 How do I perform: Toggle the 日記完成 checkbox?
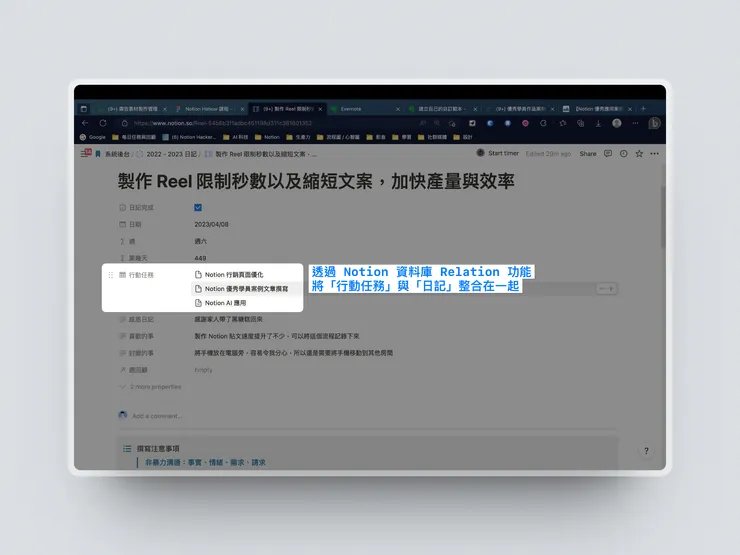pos(198,208)
